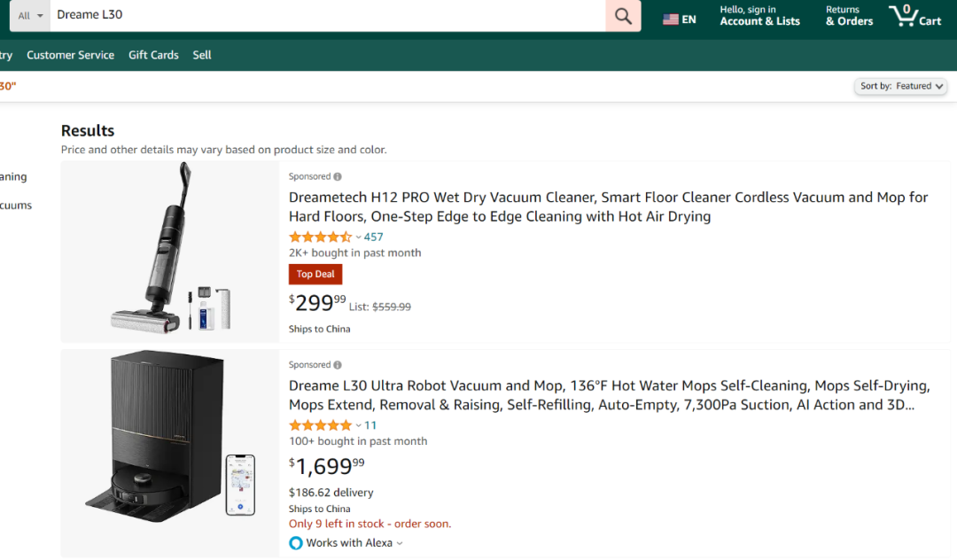Open the Dreame L30 Ultra Robot Vacuum title
Image resolution: width=957 pixels, height=560 pixels.
pos(608,395)
